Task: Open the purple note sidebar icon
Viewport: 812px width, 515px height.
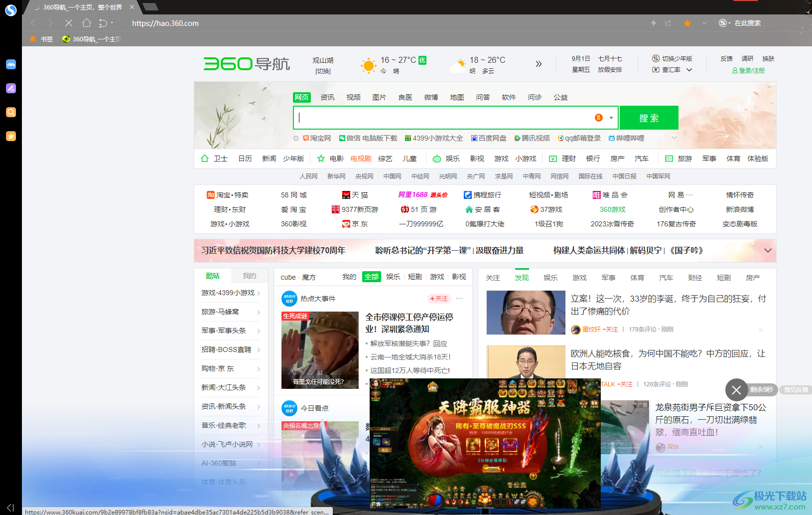Action: (11, 88)
